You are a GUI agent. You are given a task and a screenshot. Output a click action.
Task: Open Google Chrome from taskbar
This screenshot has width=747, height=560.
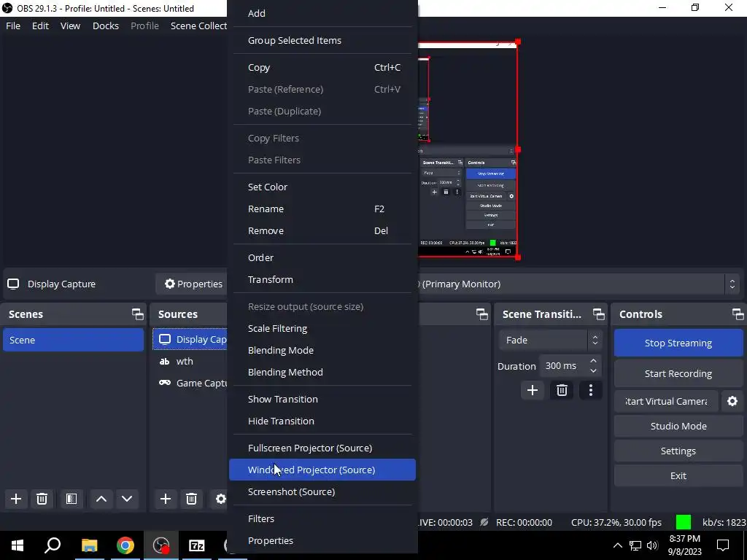click(x=125, y=545)
